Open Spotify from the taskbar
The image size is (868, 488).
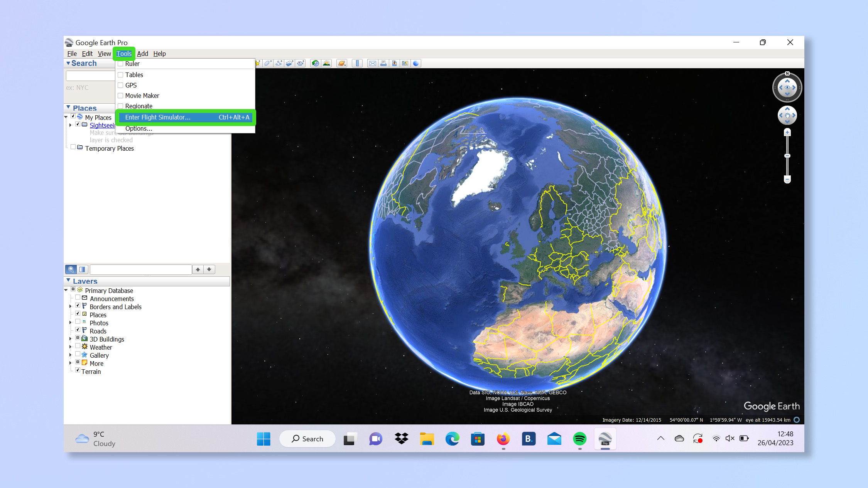click(579, 439)
